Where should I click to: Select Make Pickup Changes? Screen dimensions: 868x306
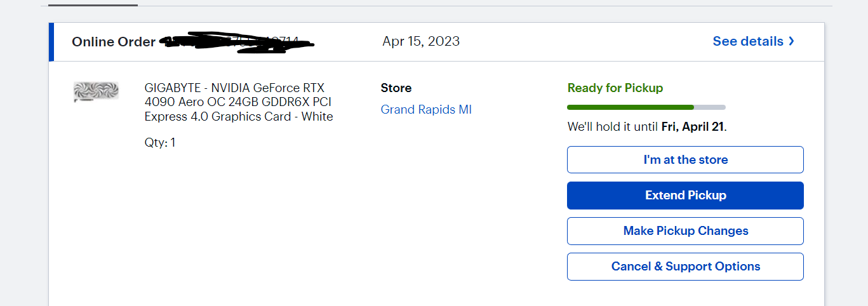(685, 231)
